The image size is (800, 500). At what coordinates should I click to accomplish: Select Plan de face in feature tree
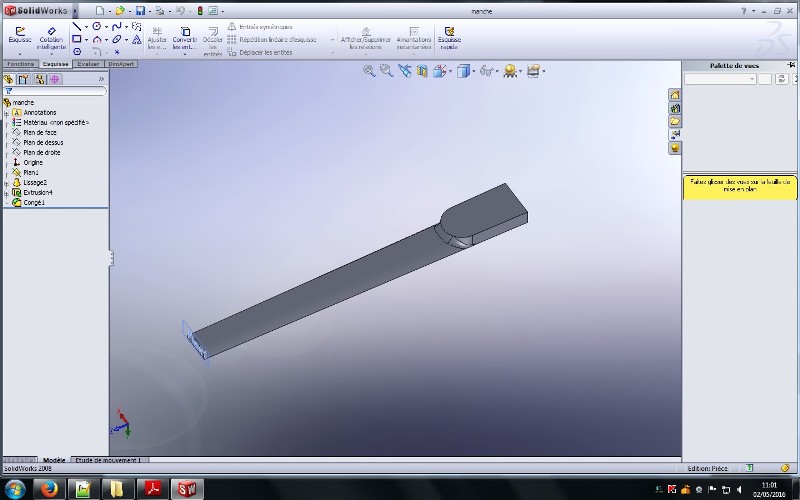pyautogui.click(x=39, y=132)
